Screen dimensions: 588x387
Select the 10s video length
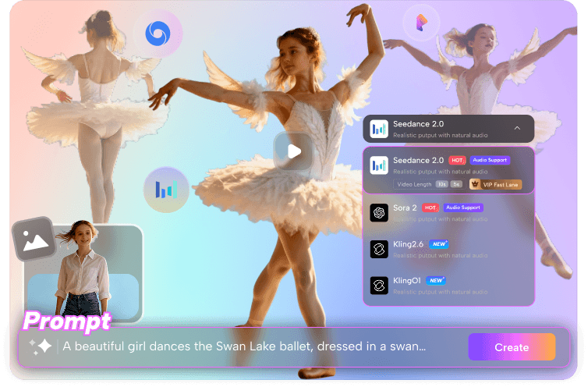pyautogui.click(x=442, y=184)
